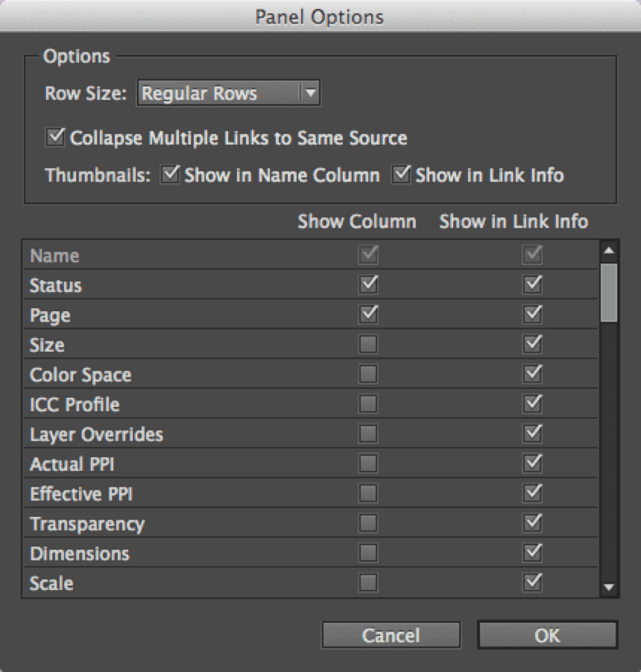
Task: Click the Cancel button
Action: [391, 635]
